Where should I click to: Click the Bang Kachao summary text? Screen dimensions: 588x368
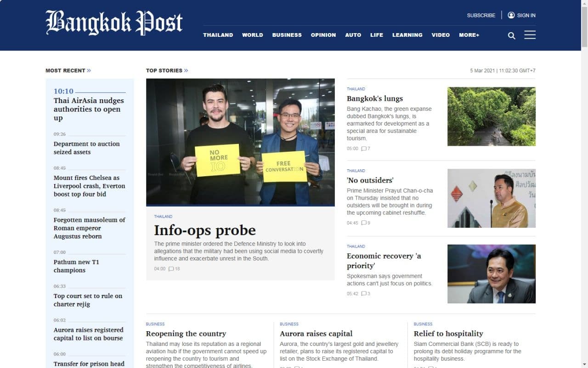coord(389,124)
